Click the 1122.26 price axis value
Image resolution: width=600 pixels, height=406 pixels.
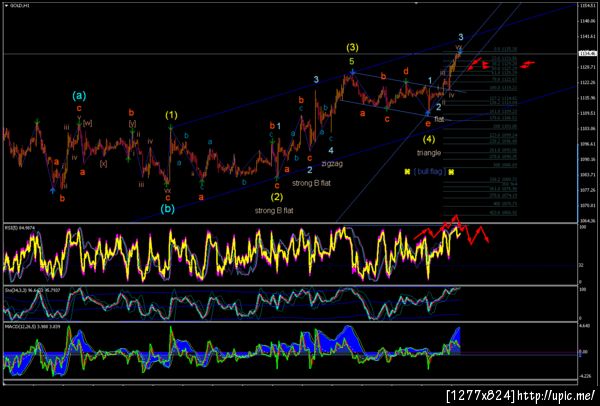[589, 83]
